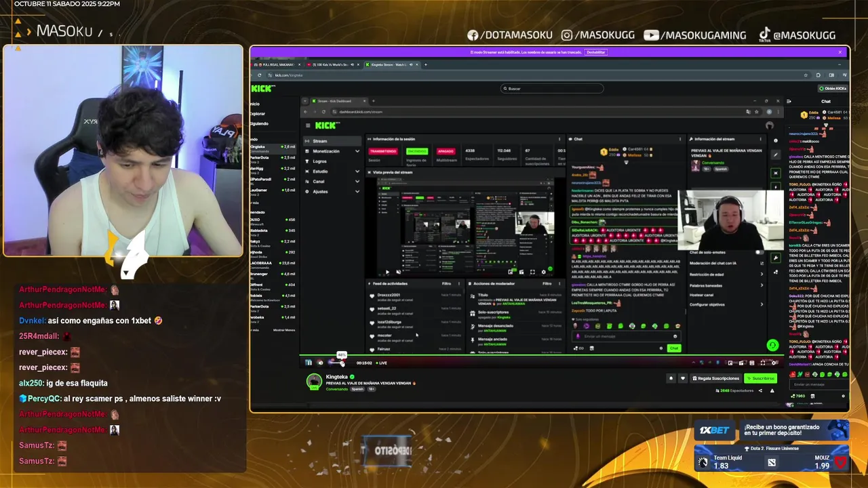This screenshot has height=488, width=868.
Task: Expand the Ajustes menu chevron
Action: tap(357, 192)
